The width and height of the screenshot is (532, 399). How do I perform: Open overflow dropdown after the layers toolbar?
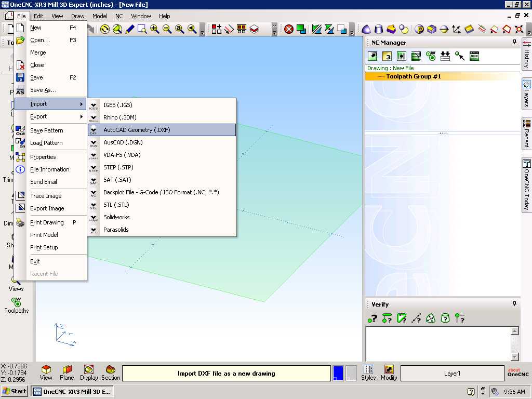[x=274, y=30]
